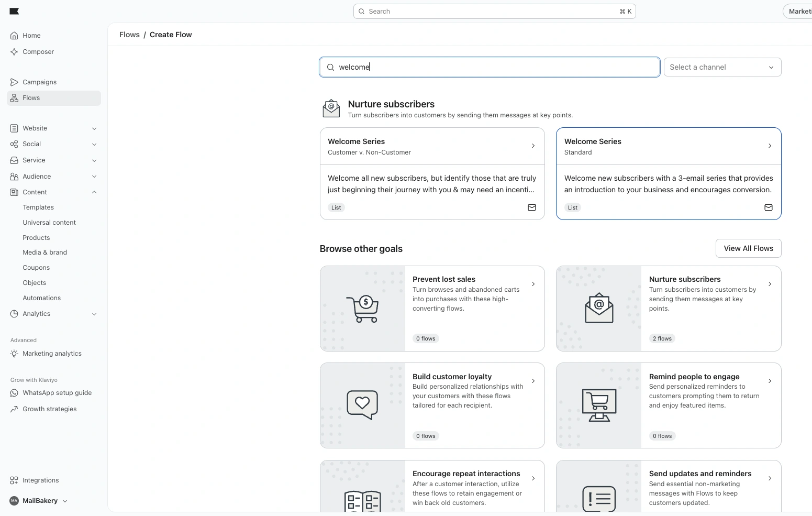Click the 0 flows badge on Build customer loyalty

coord(426,436)
